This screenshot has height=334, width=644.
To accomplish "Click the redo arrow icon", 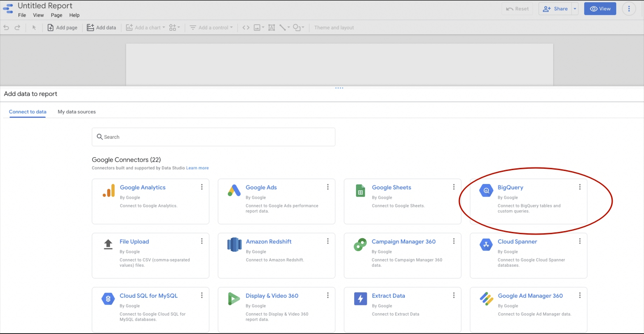I will tap(17, 28).
